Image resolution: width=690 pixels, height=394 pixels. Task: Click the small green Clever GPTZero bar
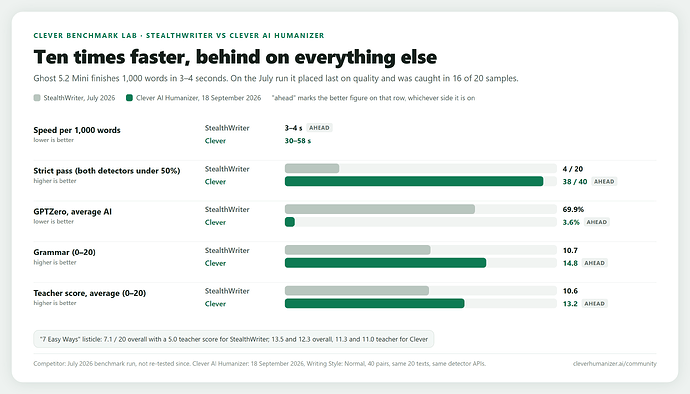coord(290,222)
